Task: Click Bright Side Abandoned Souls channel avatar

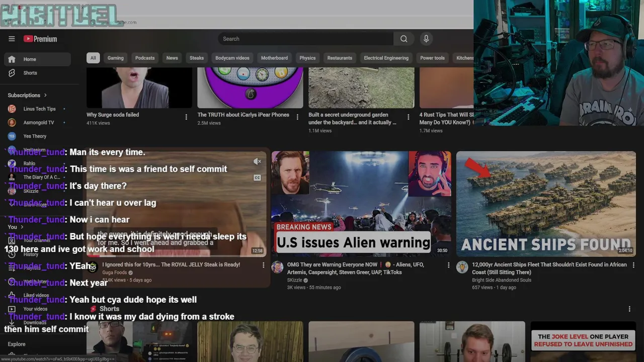Action: pos(462,267)
